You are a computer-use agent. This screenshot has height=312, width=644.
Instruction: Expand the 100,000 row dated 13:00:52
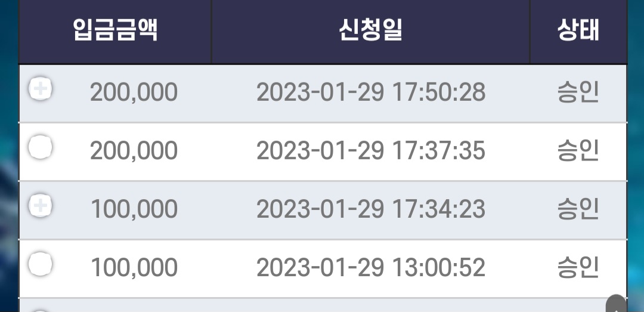41,264
